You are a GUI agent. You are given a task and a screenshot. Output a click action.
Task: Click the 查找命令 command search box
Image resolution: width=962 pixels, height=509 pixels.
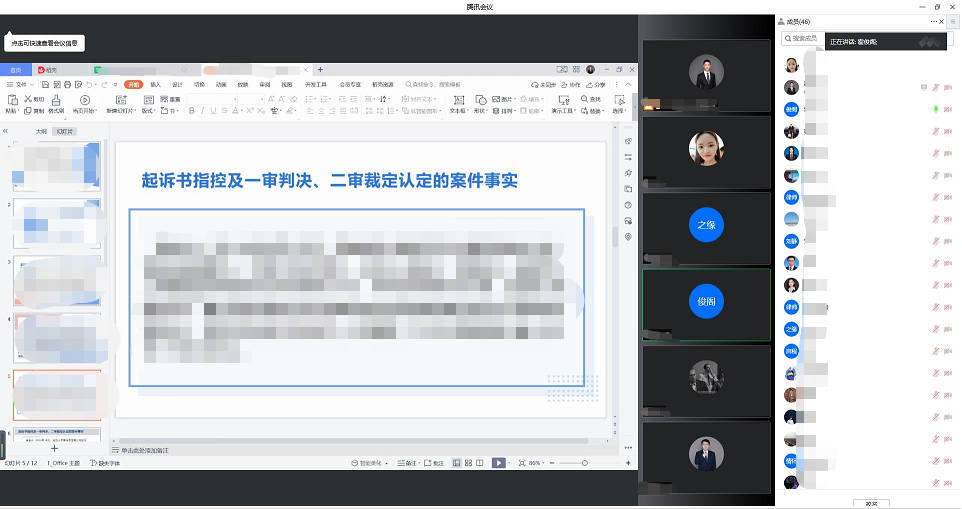tap(433, 85)
